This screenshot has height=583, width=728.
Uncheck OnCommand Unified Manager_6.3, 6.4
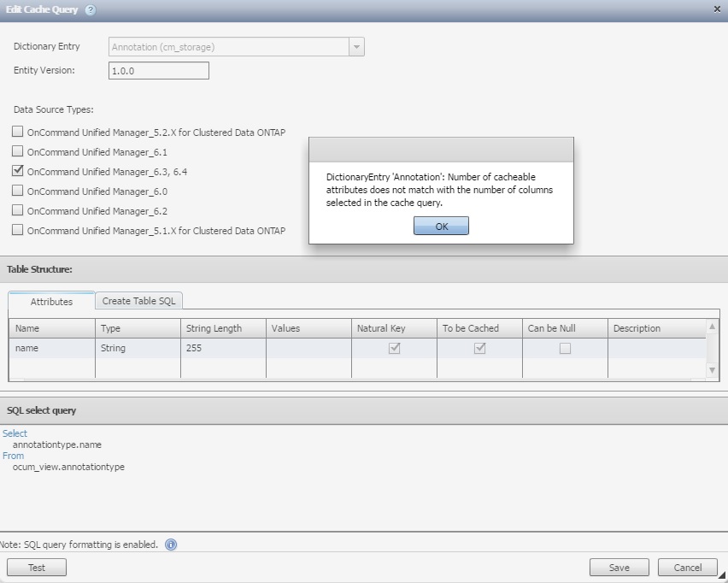click(x=18, y=170)
